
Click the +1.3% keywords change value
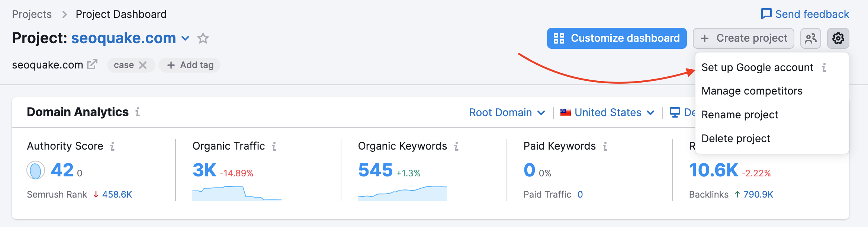(x=408, y=173)
